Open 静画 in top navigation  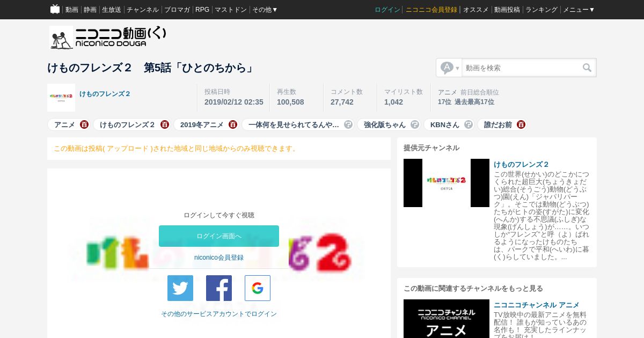click(90, 10)
